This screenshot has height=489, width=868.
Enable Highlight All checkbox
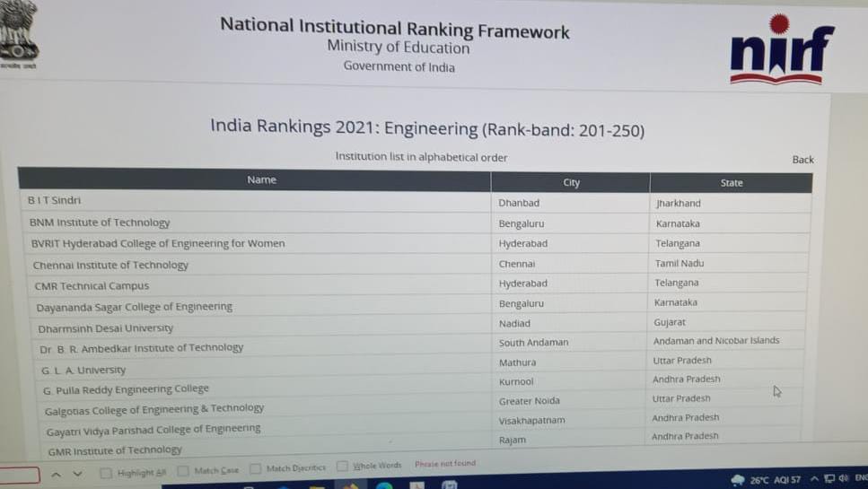(x=106, y=473)
